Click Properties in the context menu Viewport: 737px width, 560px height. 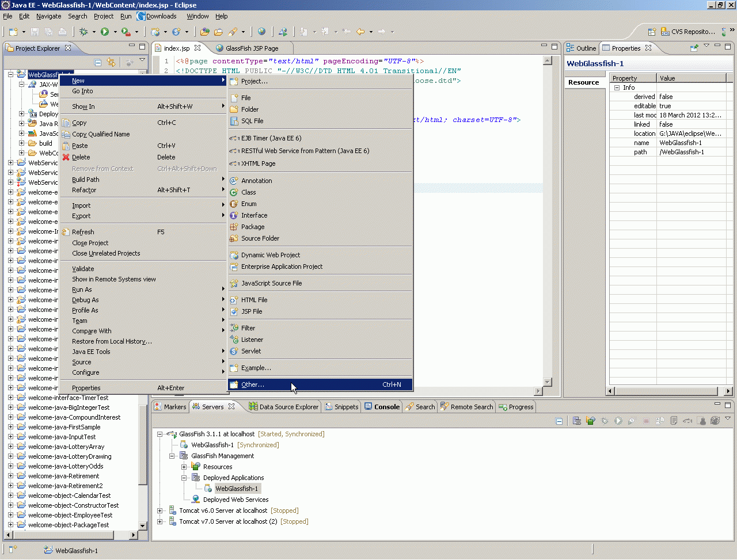(143, 388)
